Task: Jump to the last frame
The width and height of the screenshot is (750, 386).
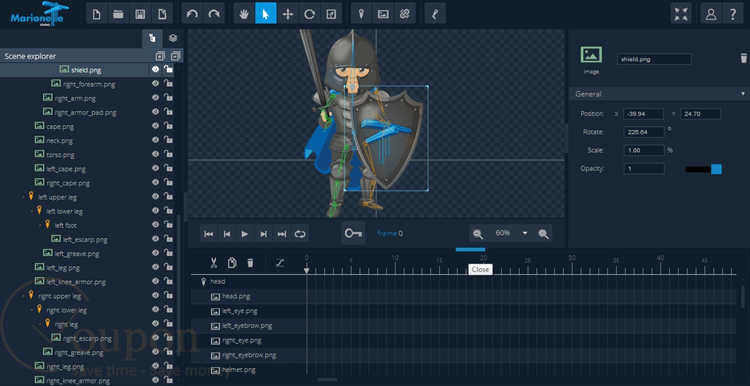Action: coord(282,234)
